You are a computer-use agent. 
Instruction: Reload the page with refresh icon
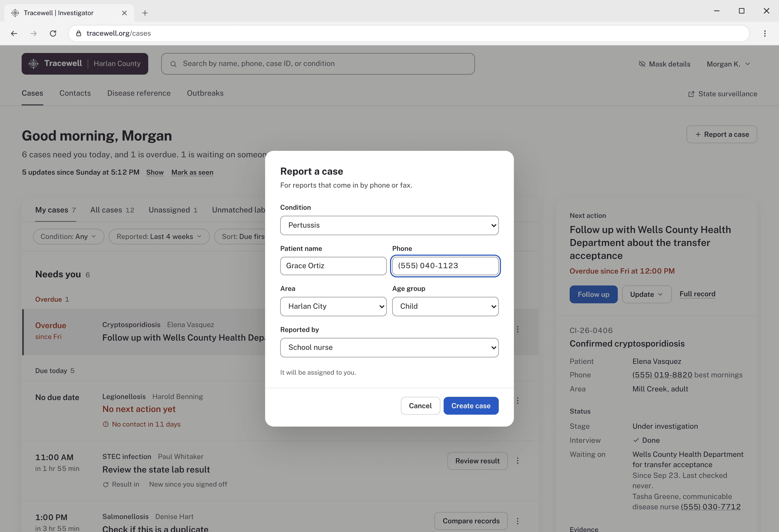click(x=53, y=33)
